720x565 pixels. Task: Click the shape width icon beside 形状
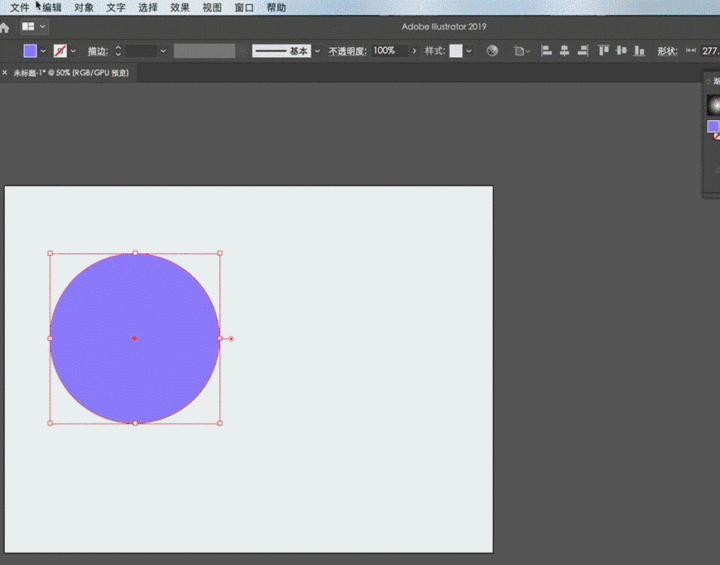[691, 51]
